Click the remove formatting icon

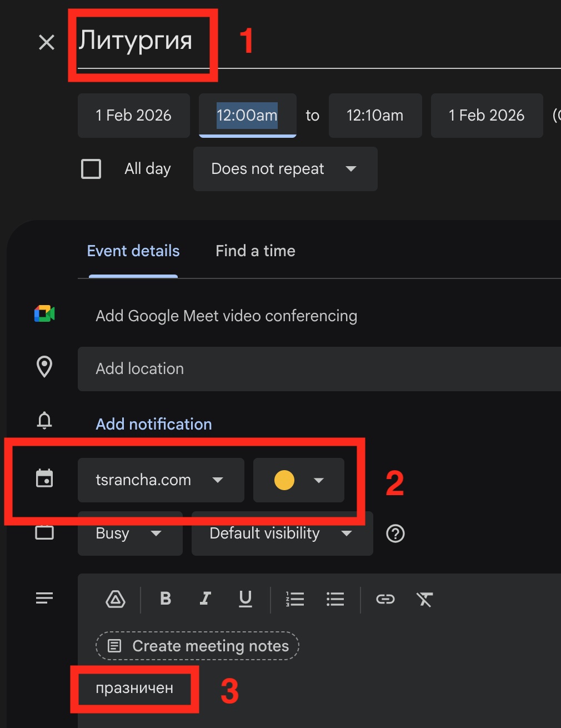tap(424, 599)
